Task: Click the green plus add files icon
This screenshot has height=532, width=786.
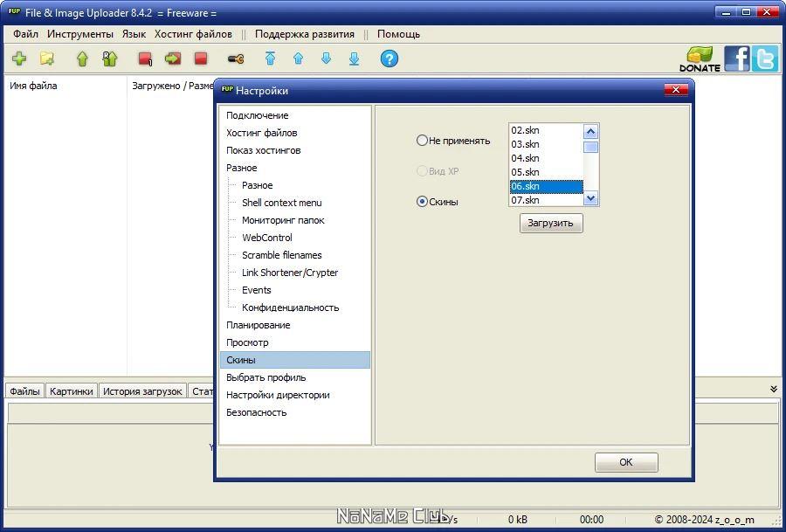Action: pos(19,59)
